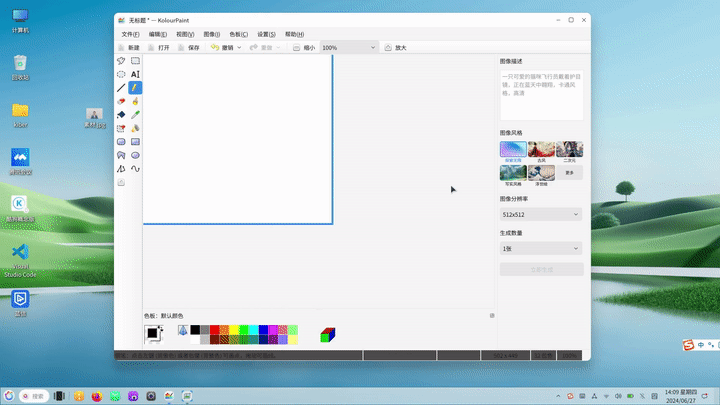Open the 100% zoom level dropdown
720x405 pixels.
coord(349,48)
